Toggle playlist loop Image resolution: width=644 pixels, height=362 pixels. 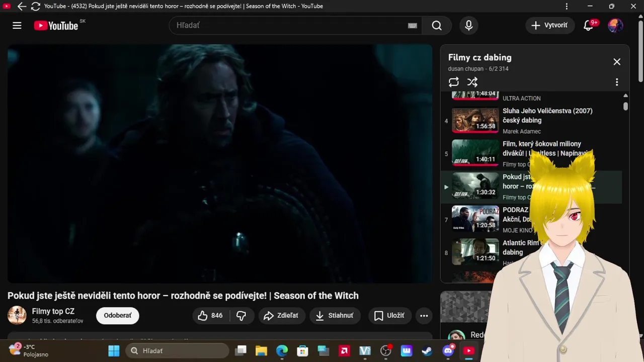point(454,82)
